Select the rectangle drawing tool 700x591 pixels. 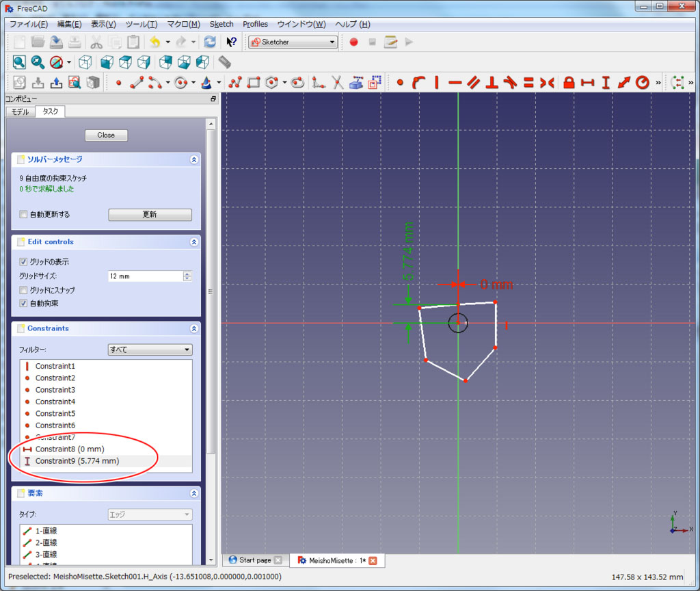point(254,83)
